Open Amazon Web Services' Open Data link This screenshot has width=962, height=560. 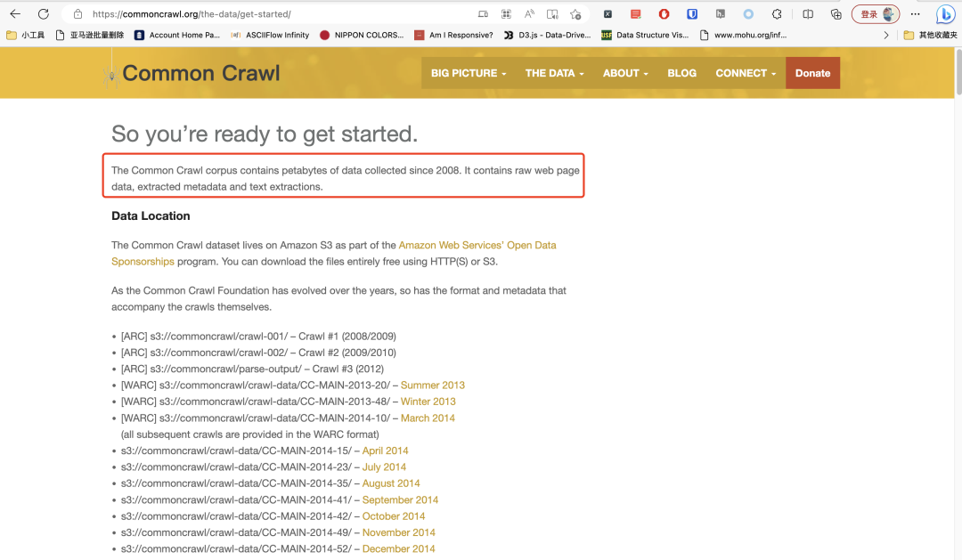click(477, 245)
